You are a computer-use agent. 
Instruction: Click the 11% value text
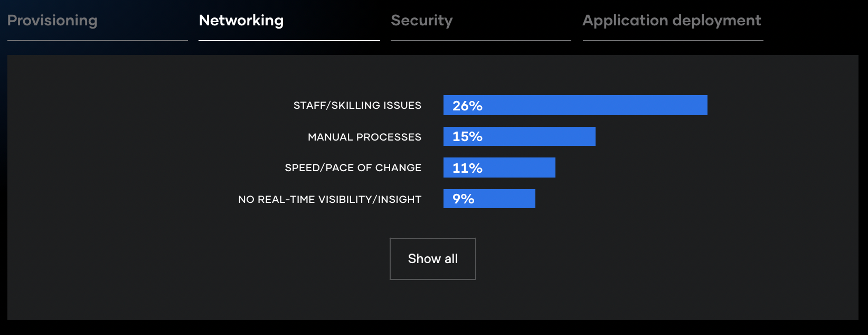(467, 168)
